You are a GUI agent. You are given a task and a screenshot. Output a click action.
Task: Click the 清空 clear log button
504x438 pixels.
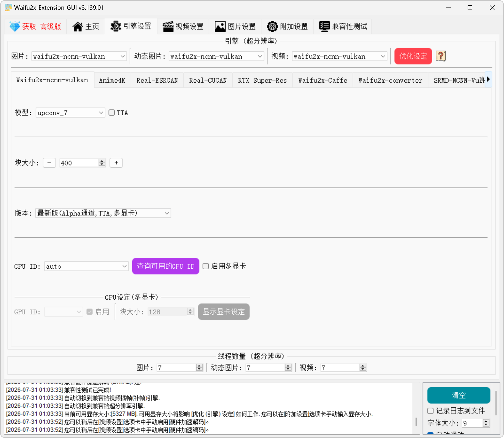point(459,395)
